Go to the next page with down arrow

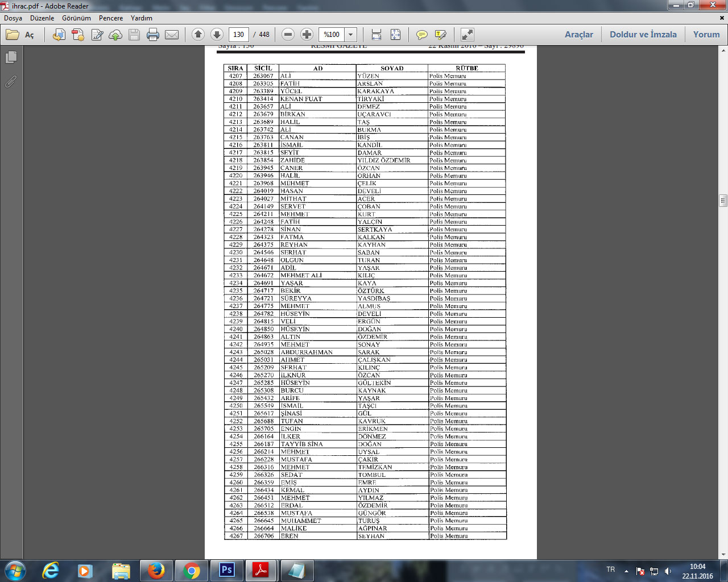[x=217, y=35]
